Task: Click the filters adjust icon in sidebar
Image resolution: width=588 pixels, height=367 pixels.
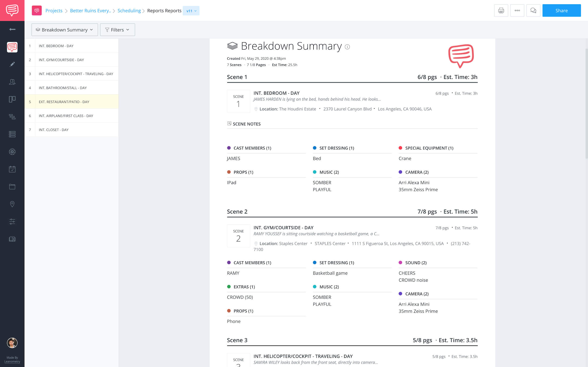Action: pyautogui.click(x=12, y=221)
